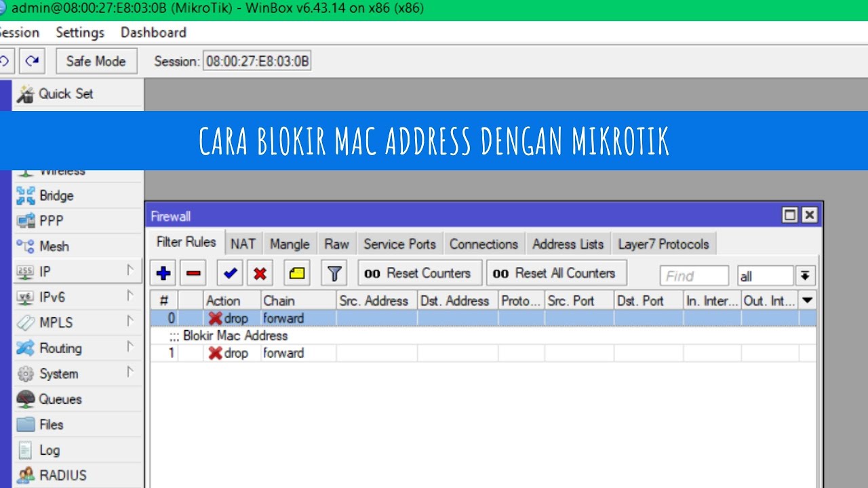868x488 pixels.
Task: Focus the Find search field
Action: click(694, 276)
